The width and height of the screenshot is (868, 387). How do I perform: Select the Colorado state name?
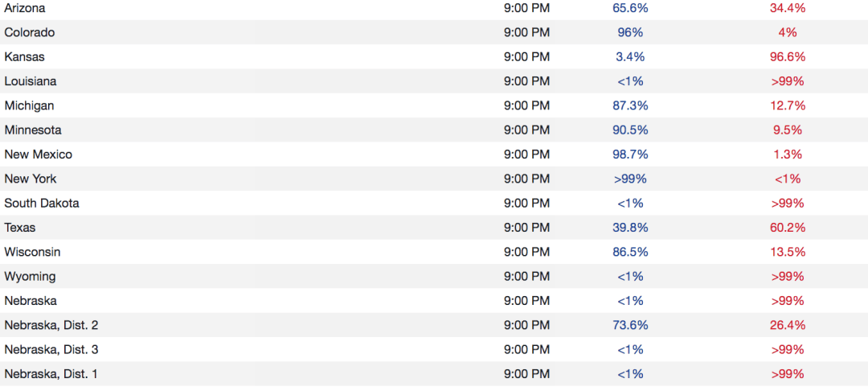[30, 32]
